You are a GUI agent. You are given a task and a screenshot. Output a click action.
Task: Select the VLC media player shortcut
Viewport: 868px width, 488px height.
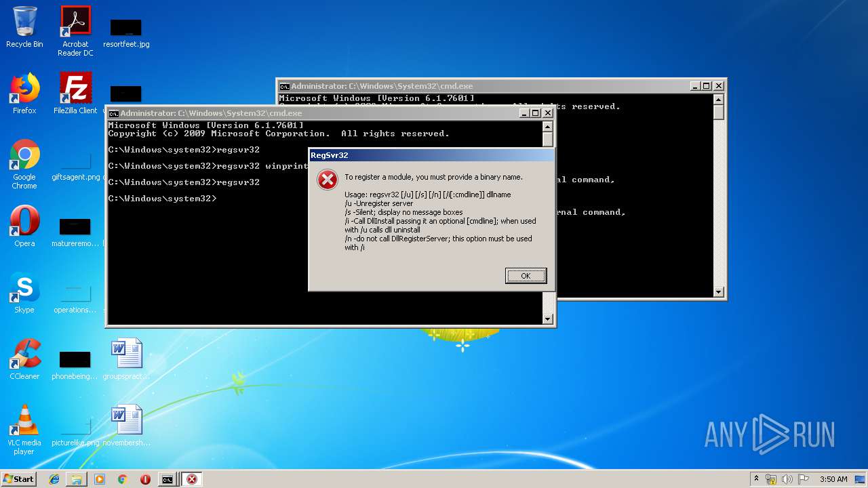point(24,430)
